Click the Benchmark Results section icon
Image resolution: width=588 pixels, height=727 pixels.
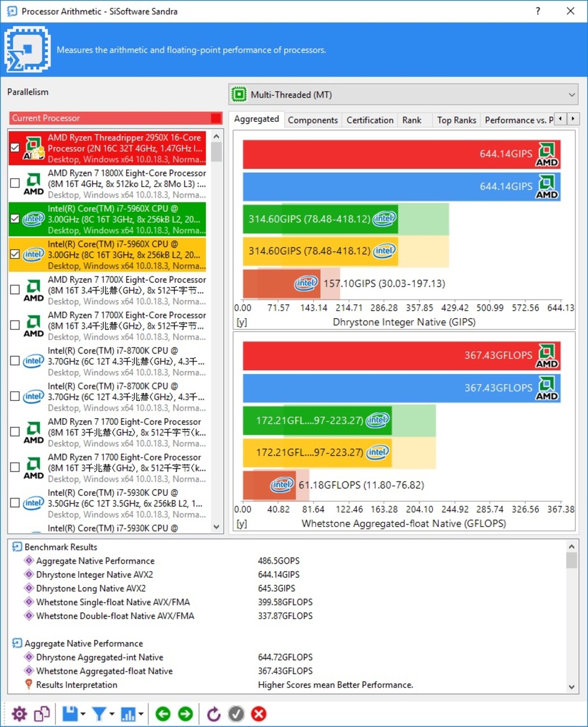17,547
